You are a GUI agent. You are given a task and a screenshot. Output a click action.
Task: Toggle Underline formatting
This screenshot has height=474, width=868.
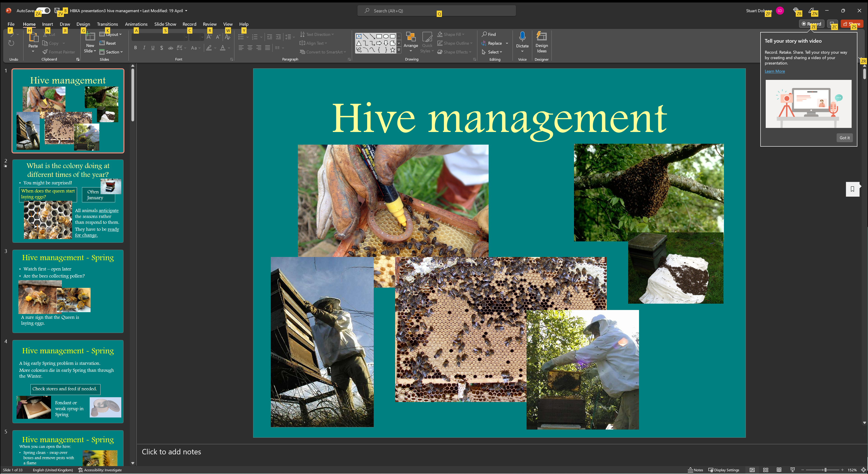[x=153, y=48]
